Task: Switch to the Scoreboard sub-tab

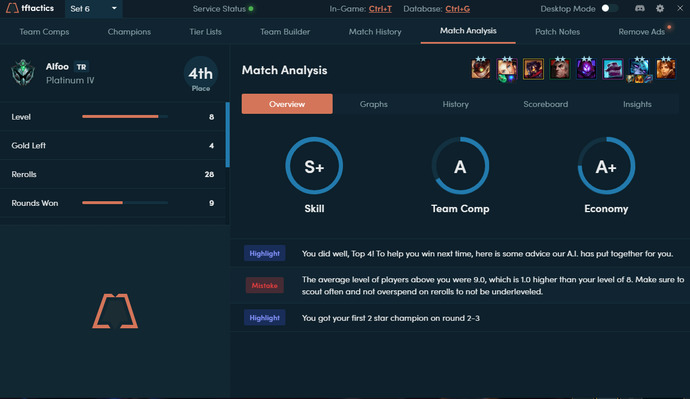Action: pyautogui.click(x=546, y=104)
